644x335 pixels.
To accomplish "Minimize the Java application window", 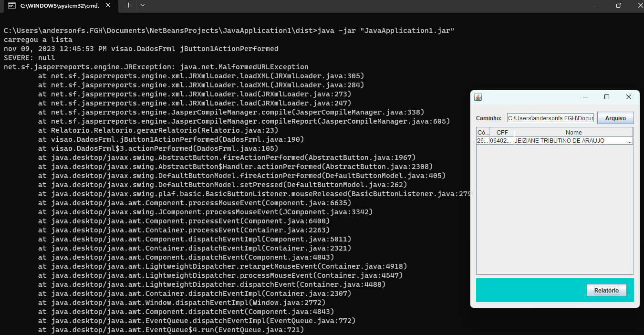I will (585, 97).
